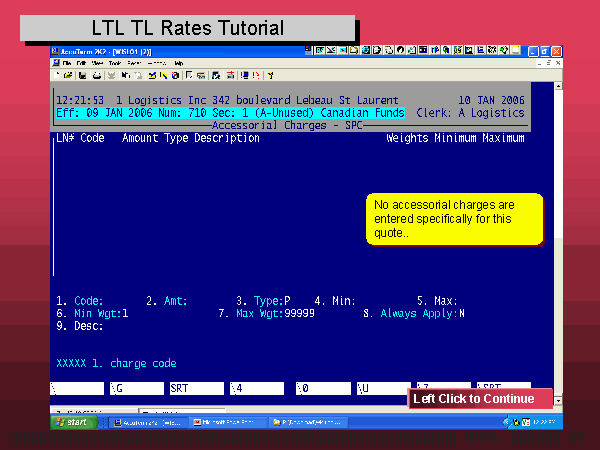This screenshot has width=600, height=450.
Task: Click the New session toolbar icon
Action: (x=57, y=75)
